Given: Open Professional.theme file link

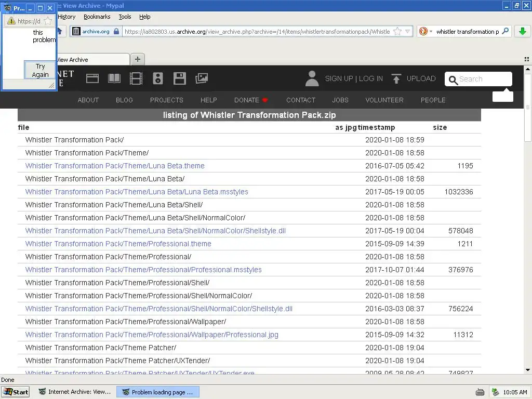Looking at the screenshot, I should tap(118, 244).
